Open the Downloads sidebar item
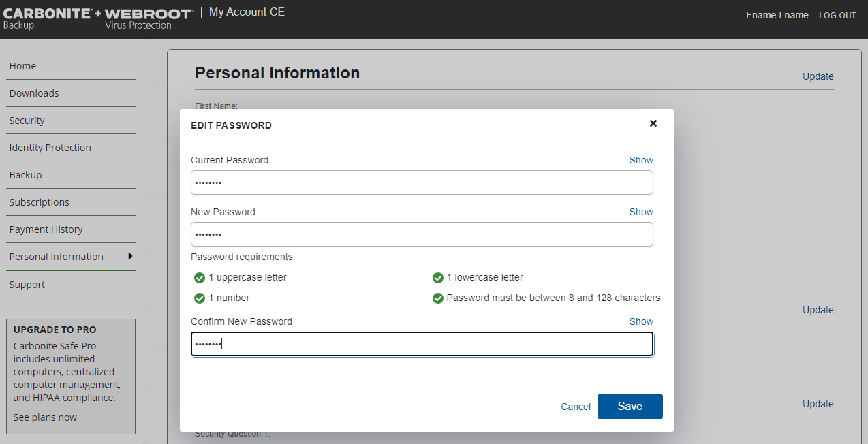 34,93
